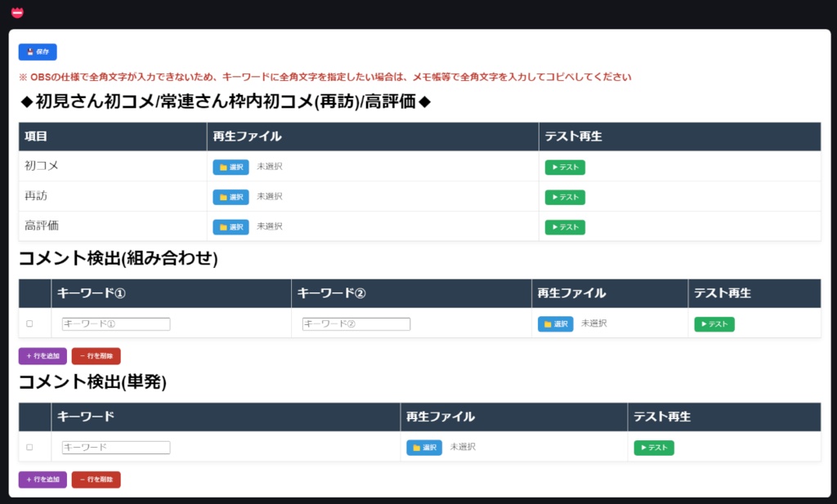Click the 保存 save button
Image resolution: width=837 pixels, height=504 pixels.
point(39,51)
